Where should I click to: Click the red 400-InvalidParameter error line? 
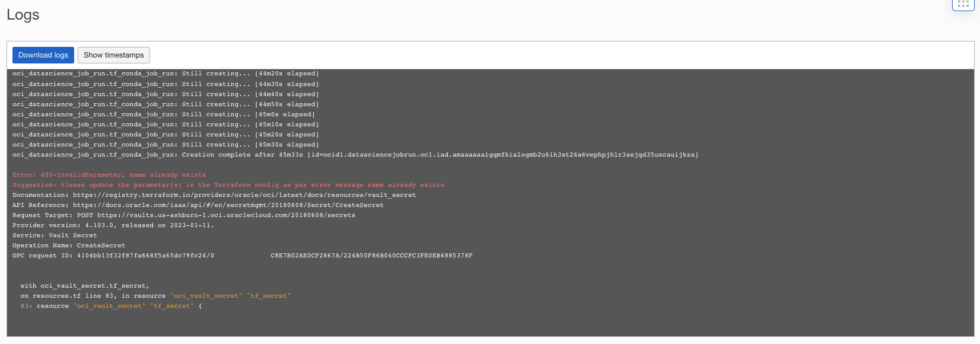[109, 175]
